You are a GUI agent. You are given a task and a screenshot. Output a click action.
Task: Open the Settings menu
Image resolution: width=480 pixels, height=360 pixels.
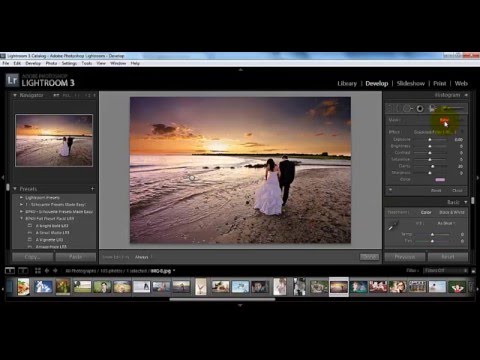(69, 63)
